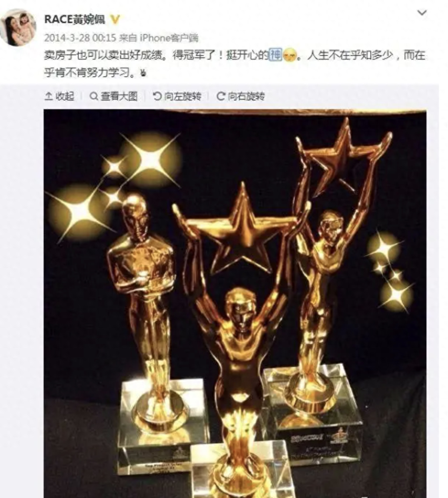
Task: Open 查看大图 to view the large image
Action: 113,96
